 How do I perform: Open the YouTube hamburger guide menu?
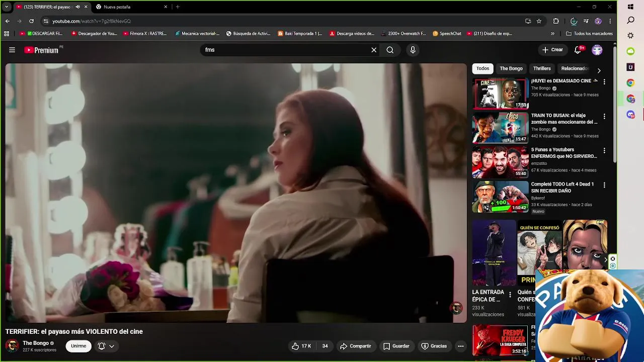[12, 50]
